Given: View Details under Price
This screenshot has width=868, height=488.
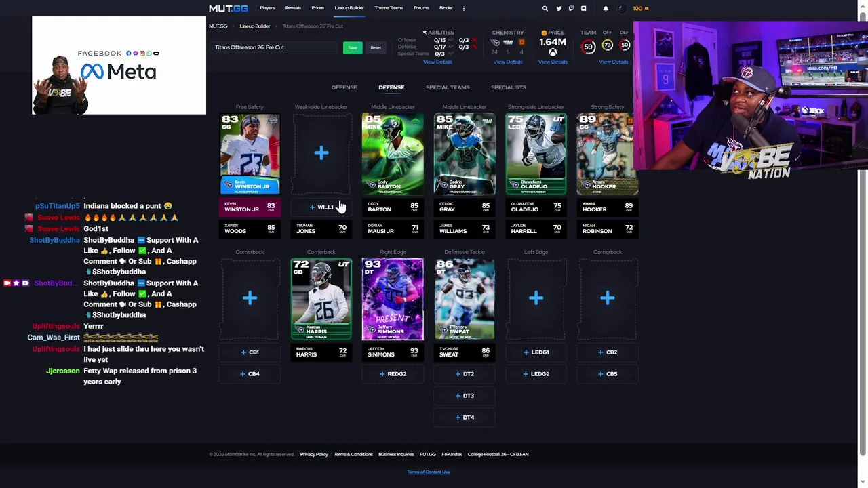Looking at the screenshot, I should pos(553,62).
